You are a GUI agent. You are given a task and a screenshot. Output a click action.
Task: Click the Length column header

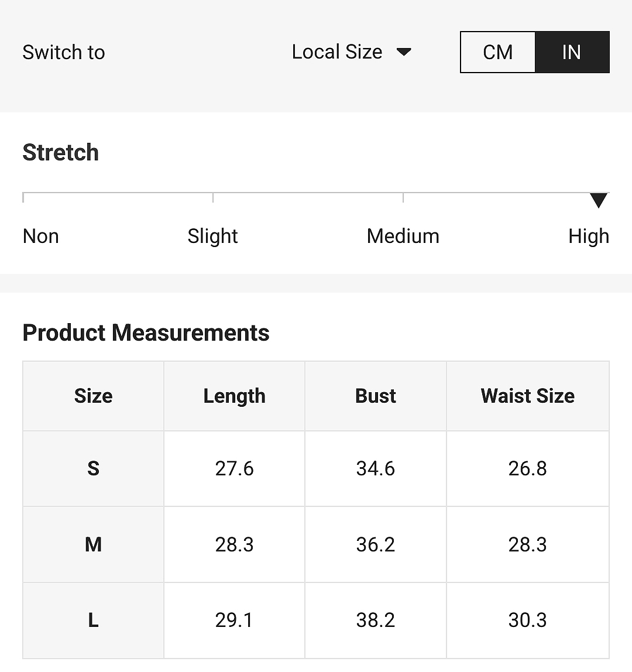click(x=235, y=396)
